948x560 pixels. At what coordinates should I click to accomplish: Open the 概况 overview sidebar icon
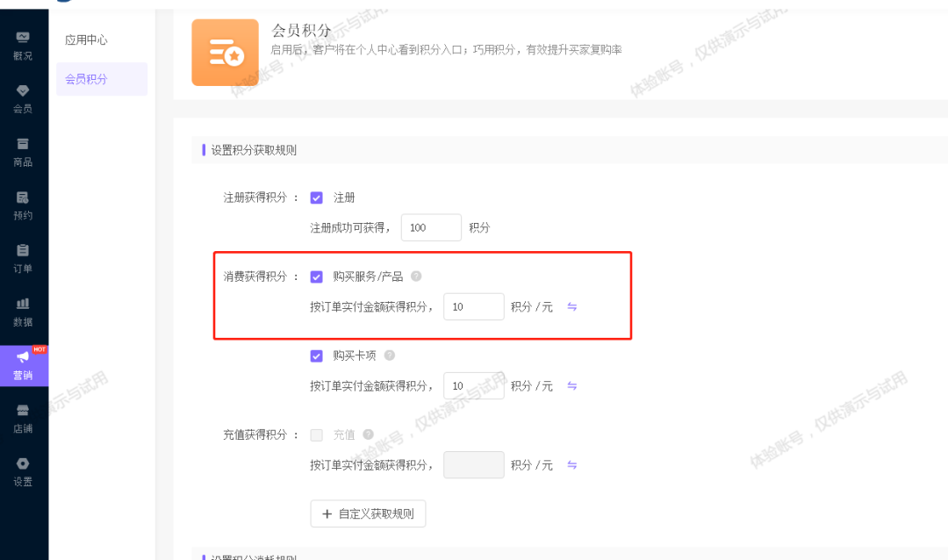pos(23,46)
